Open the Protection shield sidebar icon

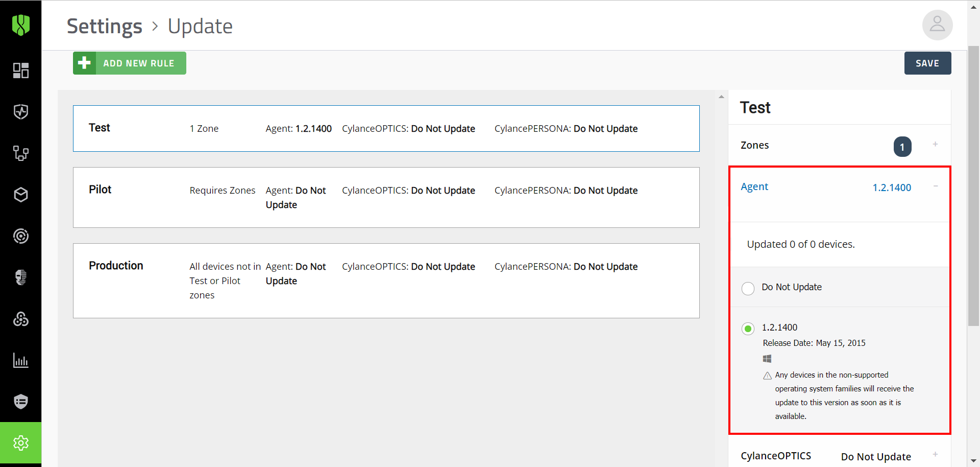[x=21, y=112]
